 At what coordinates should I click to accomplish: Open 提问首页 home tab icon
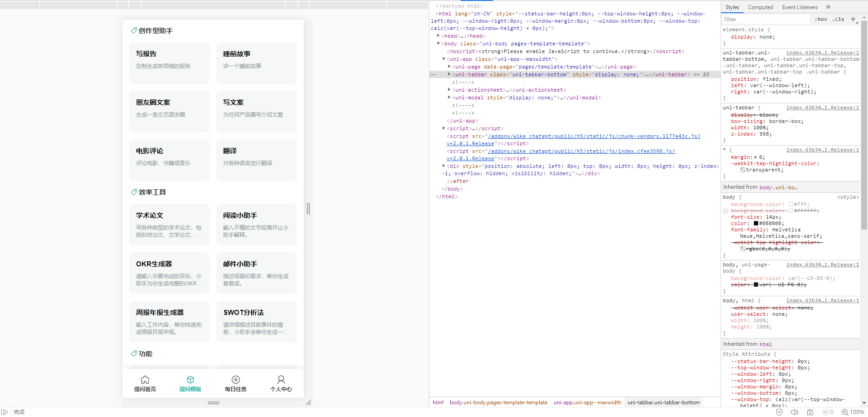click(x=145, y=379)
